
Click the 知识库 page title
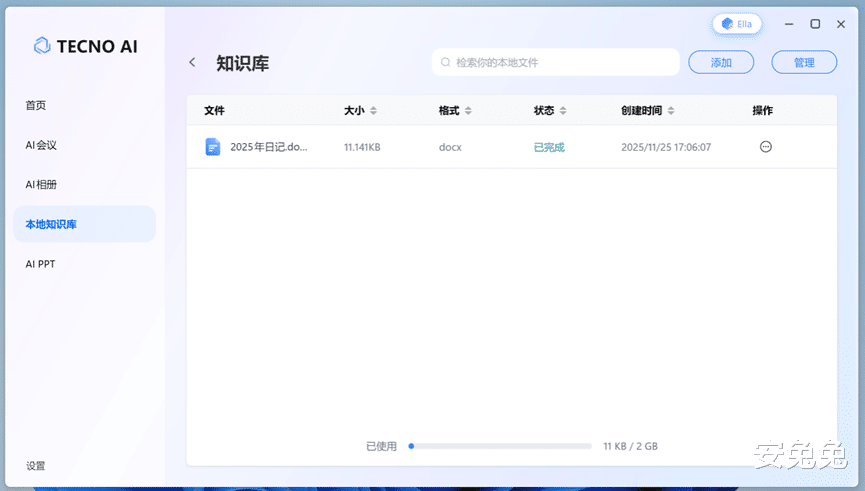click(x=243, y=63)
